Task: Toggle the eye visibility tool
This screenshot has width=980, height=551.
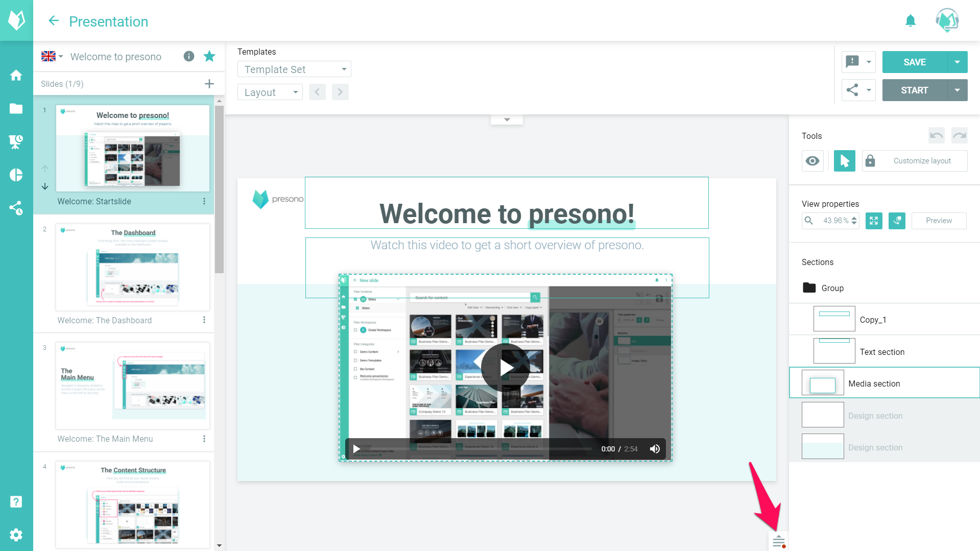Action: click(x=812, y=161)
